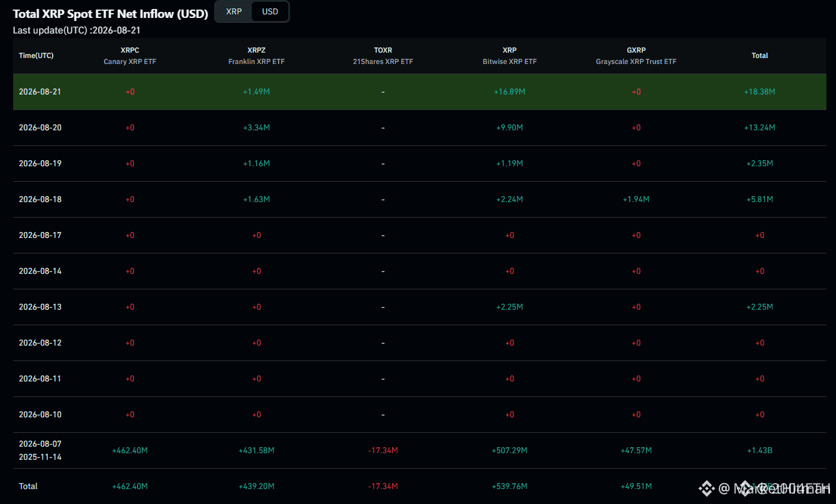
Task: Select the USD unit toggle option
Action: tap(270, 11)
